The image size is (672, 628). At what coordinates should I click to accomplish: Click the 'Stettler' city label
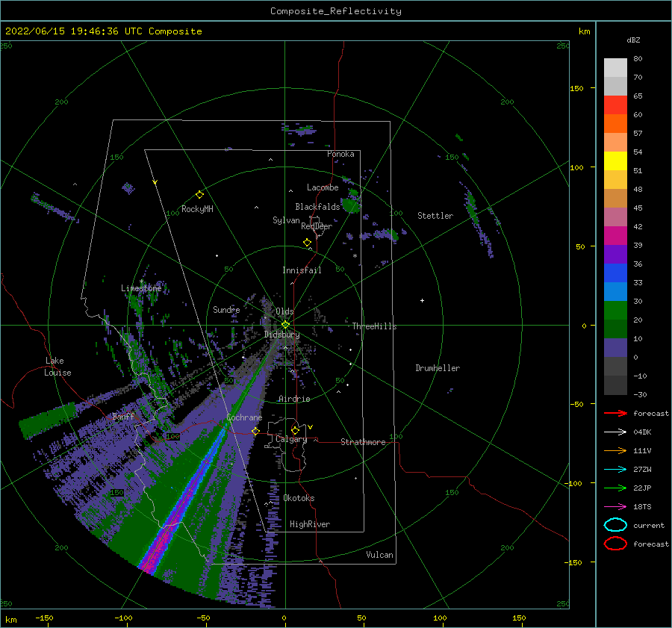435,216
